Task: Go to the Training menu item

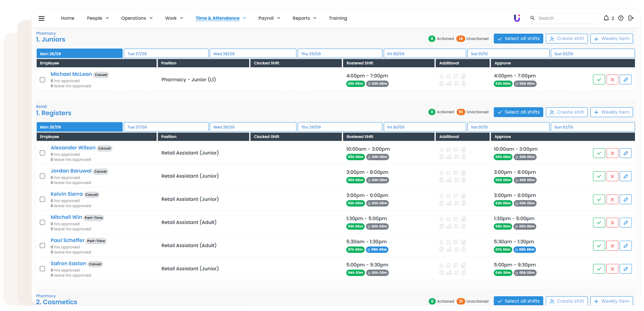Action: pyautogui.click(x=338, y=18)
